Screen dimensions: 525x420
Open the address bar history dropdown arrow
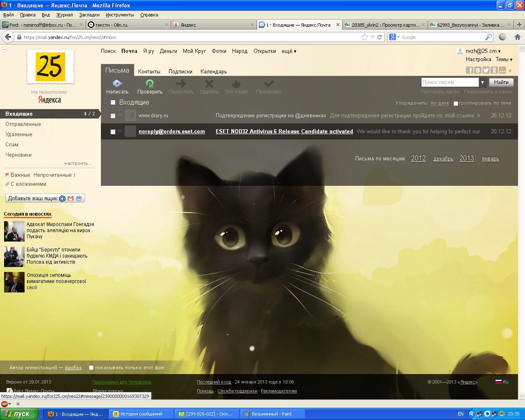click(372, 37)
